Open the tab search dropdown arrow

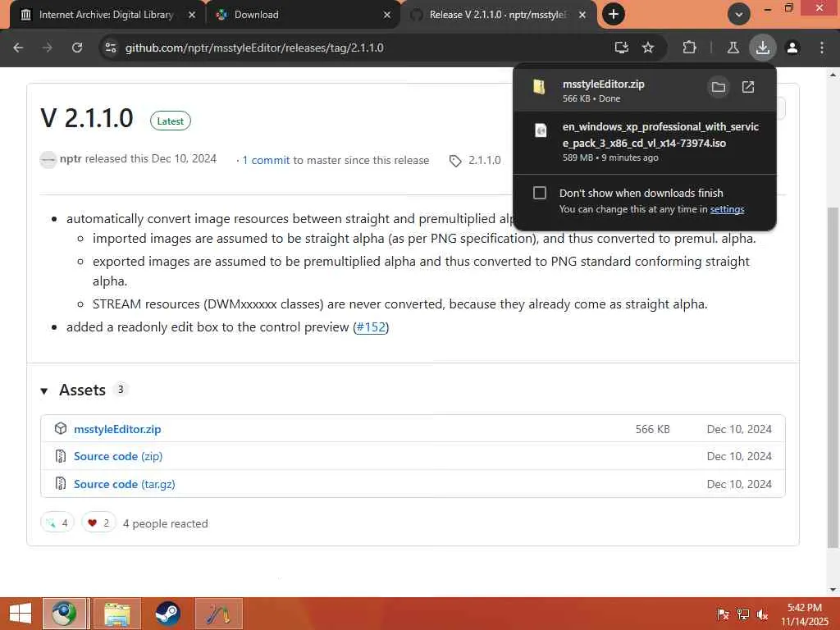click(739, 15)
